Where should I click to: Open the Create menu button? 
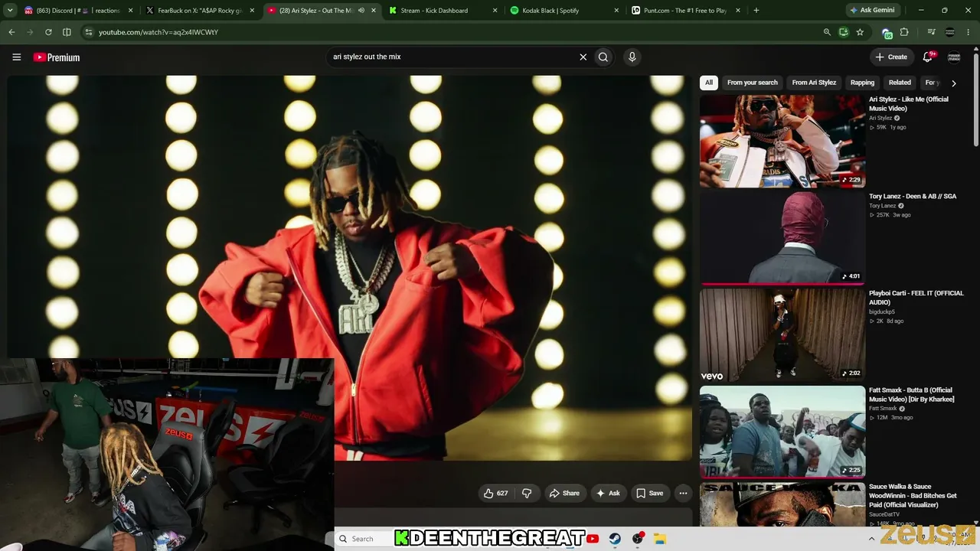pyautogui.click(x=891, y=57)
